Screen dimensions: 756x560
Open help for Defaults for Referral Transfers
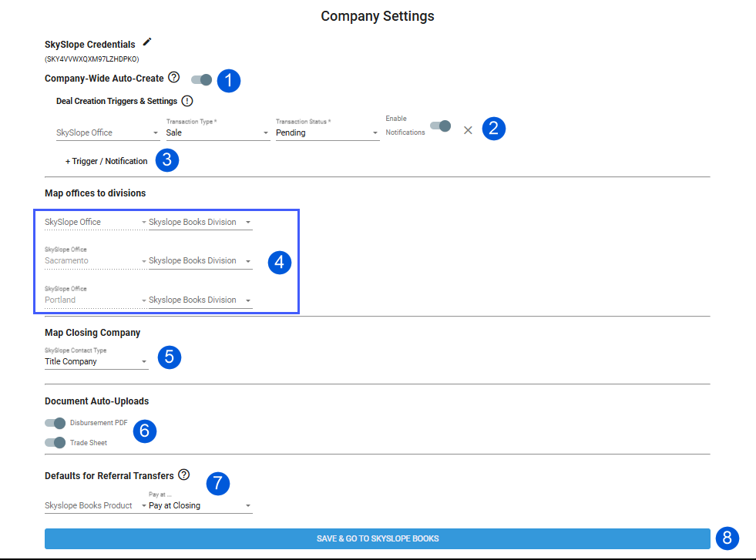pos(183,474)
